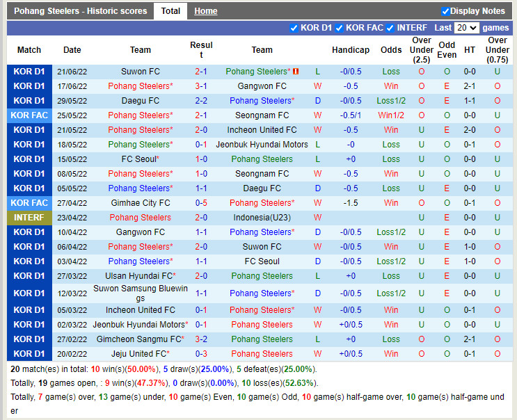Click the Match column header

coord(29,50)
